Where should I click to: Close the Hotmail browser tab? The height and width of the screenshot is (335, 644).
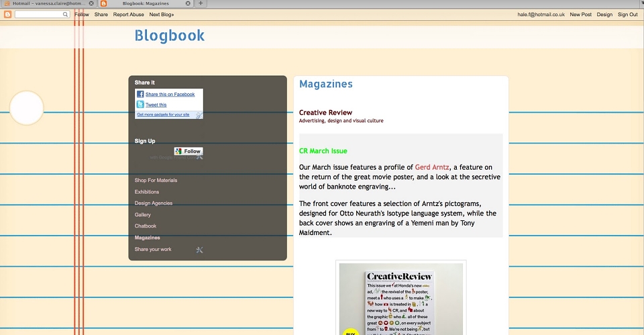click(91, 3)
